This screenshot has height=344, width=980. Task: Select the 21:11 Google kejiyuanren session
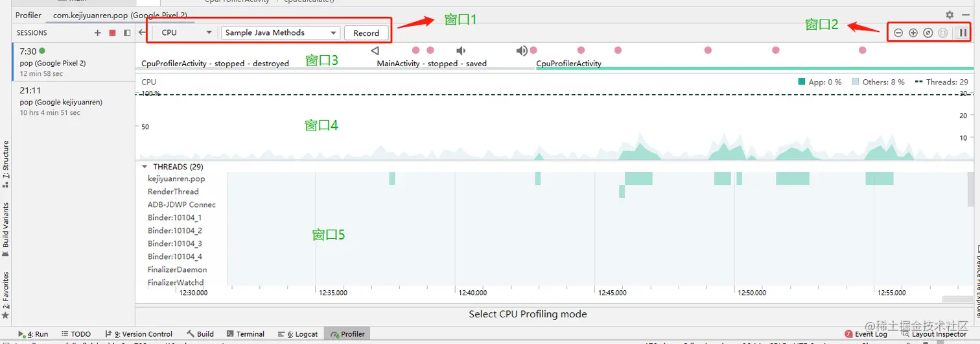tap(73, 101)
